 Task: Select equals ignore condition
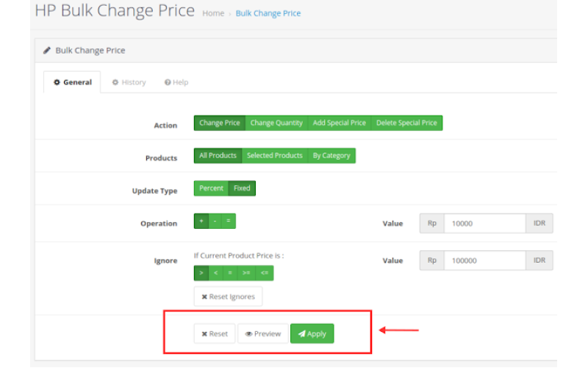(230, 273)
